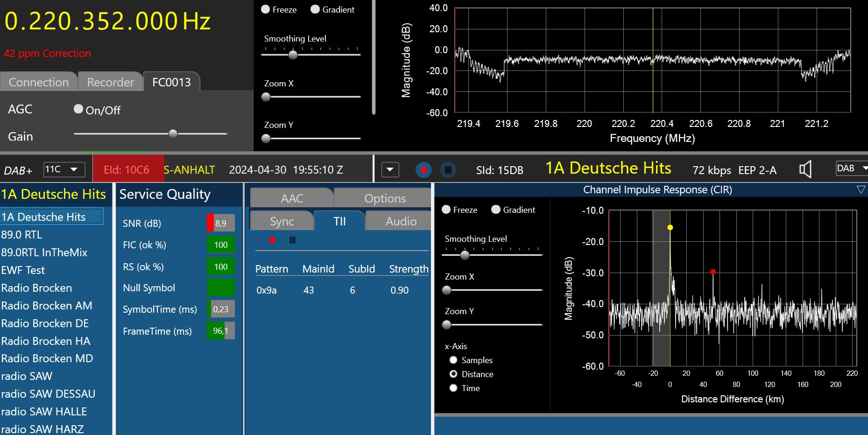Click the dark square icon in the TII tab

[292, 240]
